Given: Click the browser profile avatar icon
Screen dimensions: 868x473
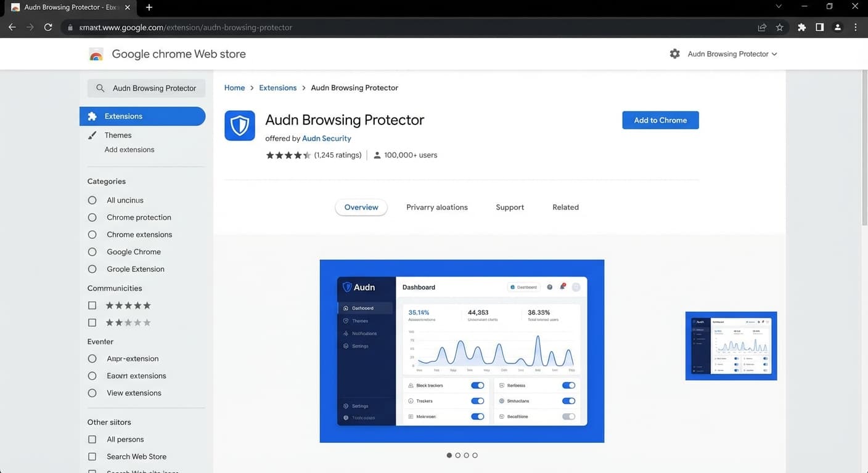Looking at the screenshot, I should click(837, 27).
